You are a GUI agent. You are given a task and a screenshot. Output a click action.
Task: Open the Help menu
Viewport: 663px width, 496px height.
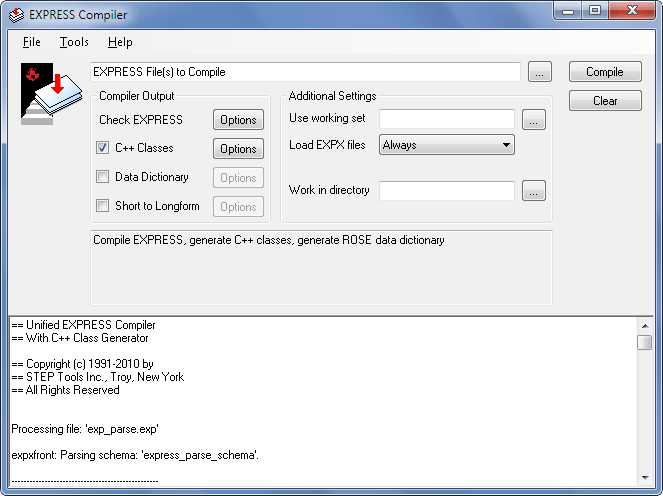pos(120,42)
